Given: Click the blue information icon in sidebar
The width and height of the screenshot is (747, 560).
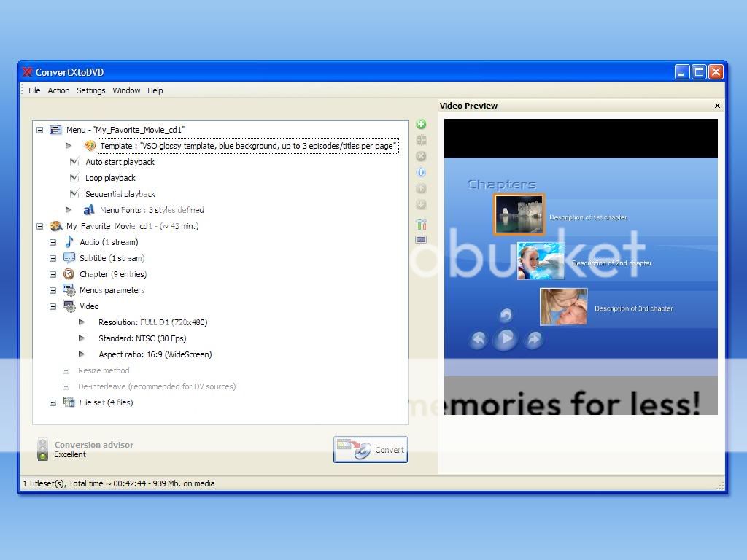Looking at the screenshot, I should point(421,173).
